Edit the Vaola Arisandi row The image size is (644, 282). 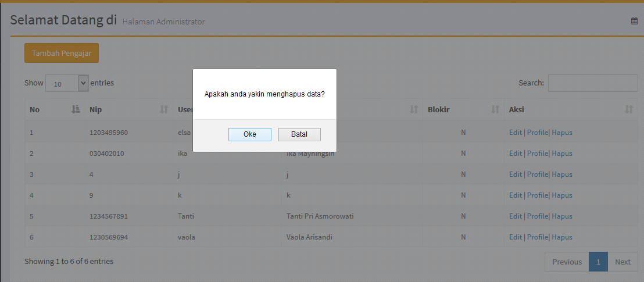[516, 237]
